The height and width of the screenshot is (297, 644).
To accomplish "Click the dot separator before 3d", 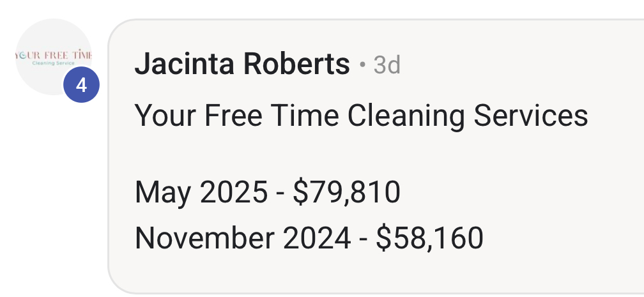I will (x=362, y=65).
